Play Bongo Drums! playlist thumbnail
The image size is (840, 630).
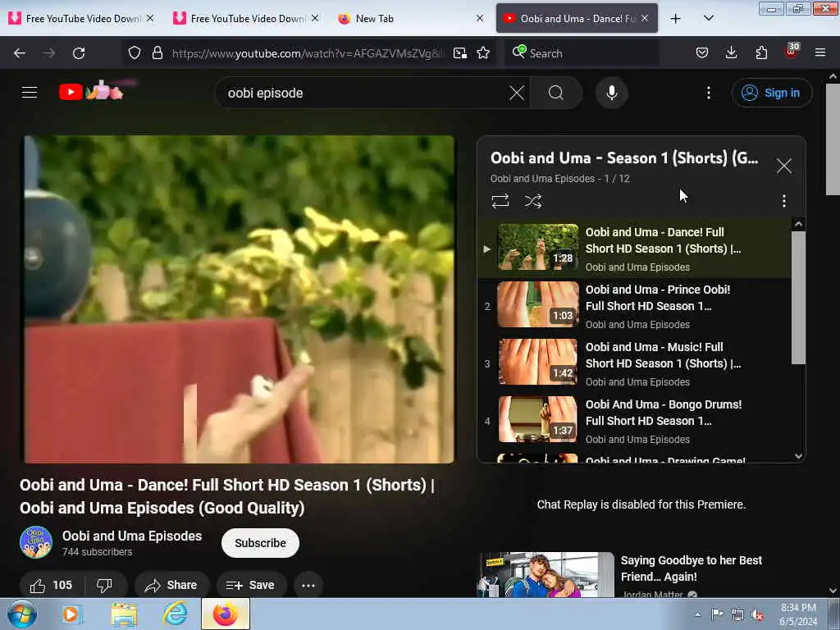538,419
